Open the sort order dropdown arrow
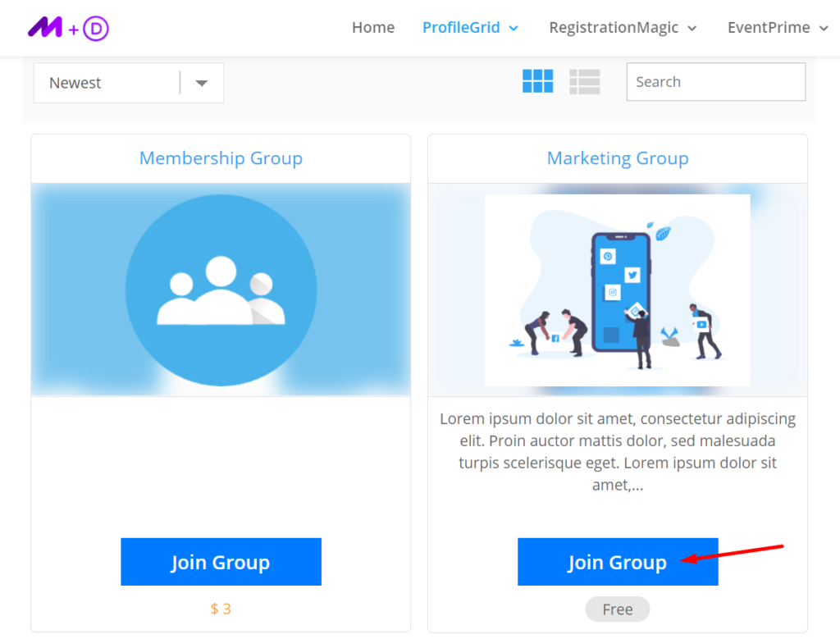The height and width of the screenshot is (639, 840). point(202,82)
